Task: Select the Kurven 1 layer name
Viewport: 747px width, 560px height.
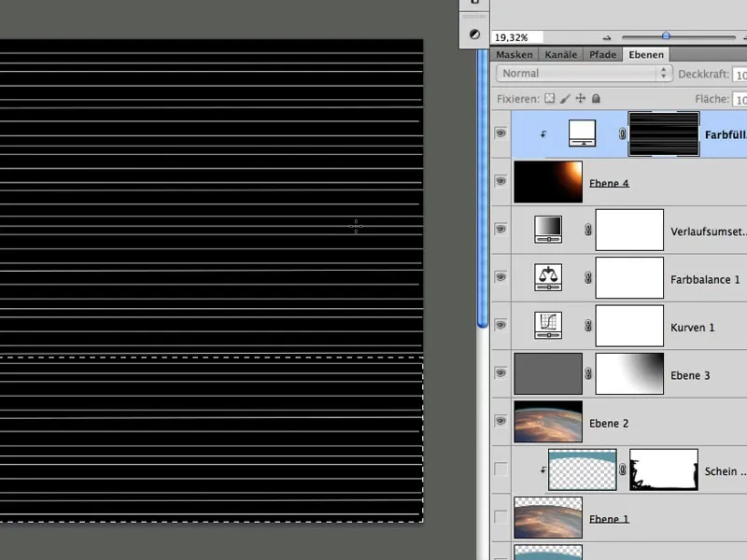Action: pos(692,328)
